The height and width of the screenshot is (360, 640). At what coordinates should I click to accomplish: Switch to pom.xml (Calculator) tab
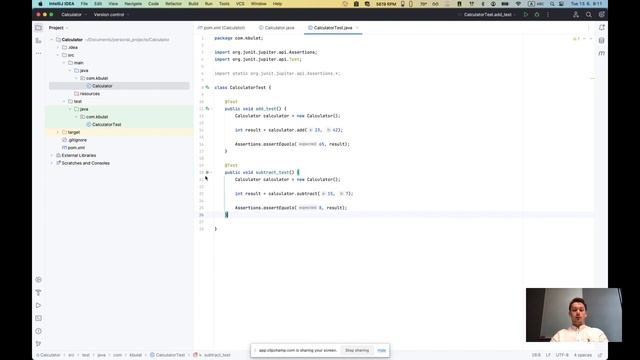[x=221, y=28]
